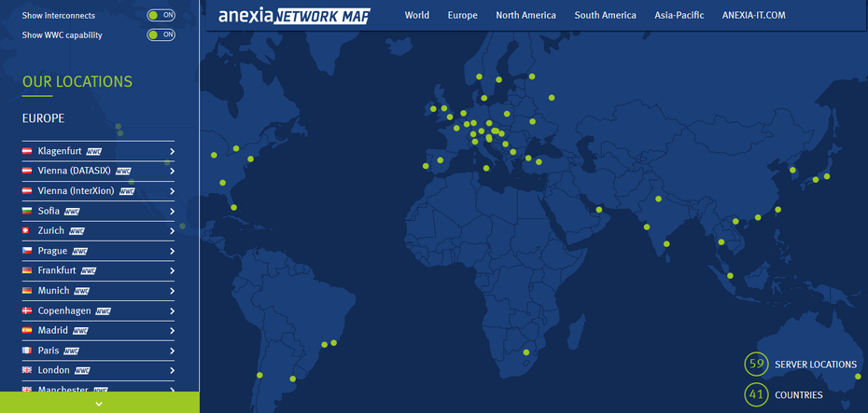Click the German flag beside Frankfurt
This screenshot has width=868, height=413.
tap(27, 270)
